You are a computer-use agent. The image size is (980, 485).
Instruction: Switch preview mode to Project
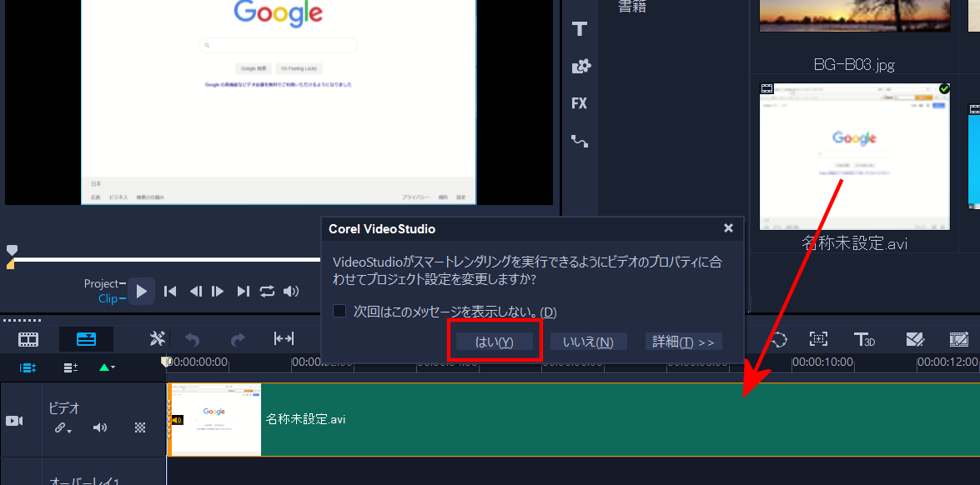click(x=101, y=284)
